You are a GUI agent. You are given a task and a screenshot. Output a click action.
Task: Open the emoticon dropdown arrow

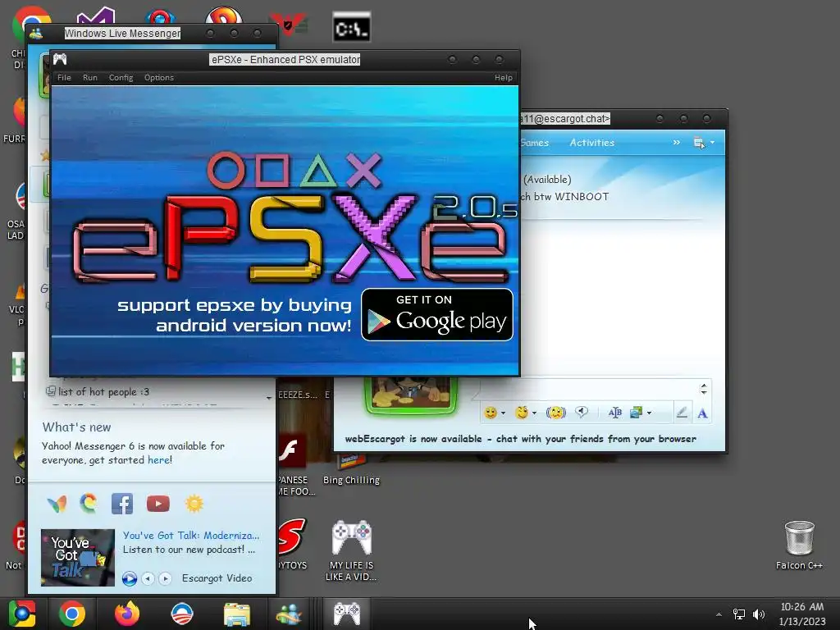pos(503,413)
